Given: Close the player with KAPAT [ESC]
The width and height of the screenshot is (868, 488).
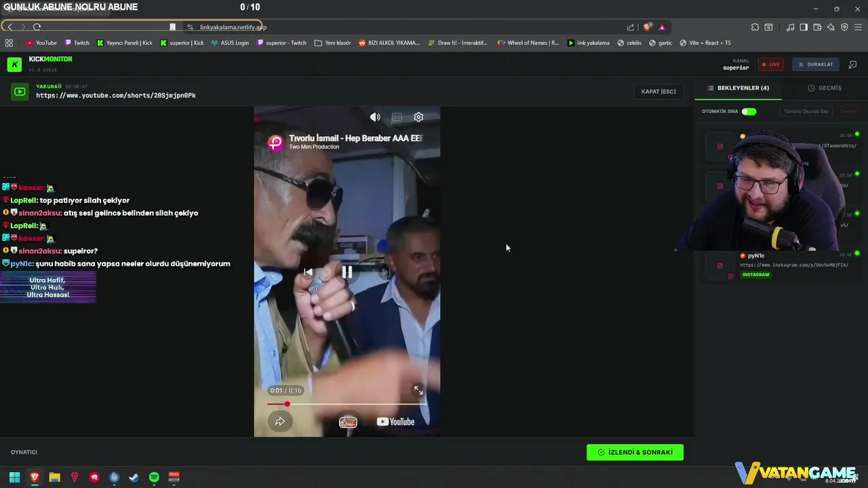Looking at the screenshot, I should pos(658,91).
